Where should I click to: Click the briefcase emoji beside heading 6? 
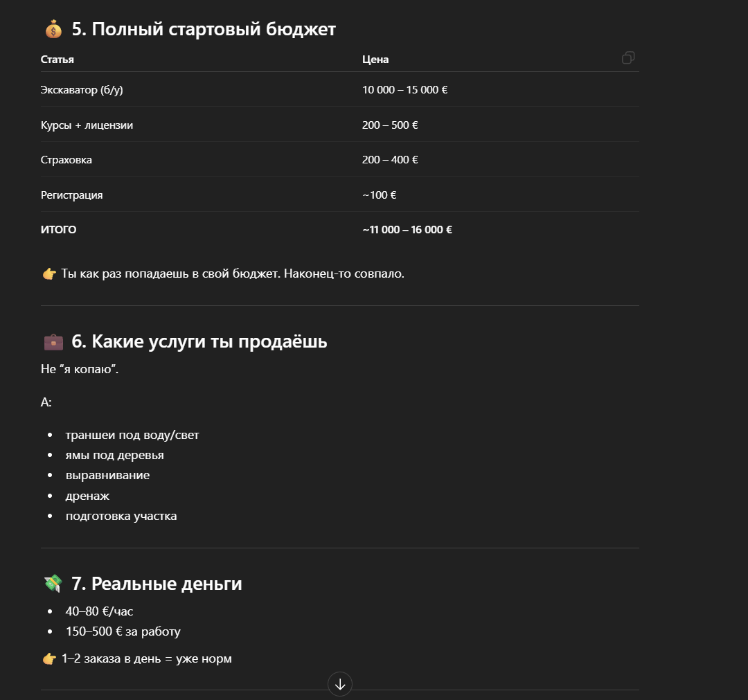pos(53,342)
